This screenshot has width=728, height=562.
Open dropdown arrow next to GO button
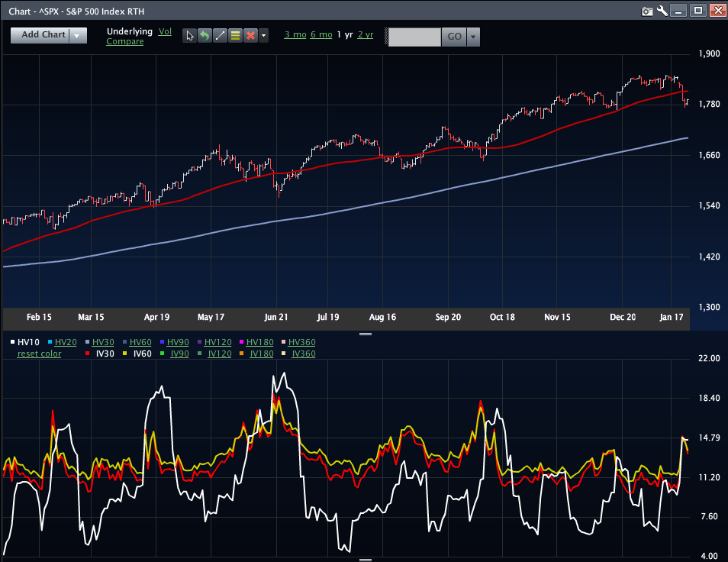tap(473, 37)
